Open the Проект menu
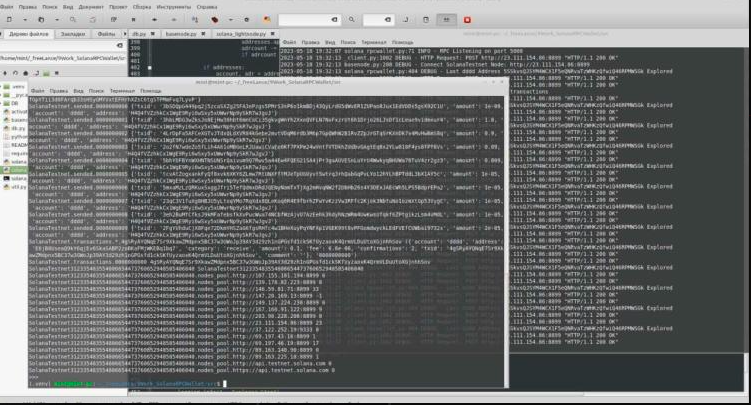 point(118,7)
